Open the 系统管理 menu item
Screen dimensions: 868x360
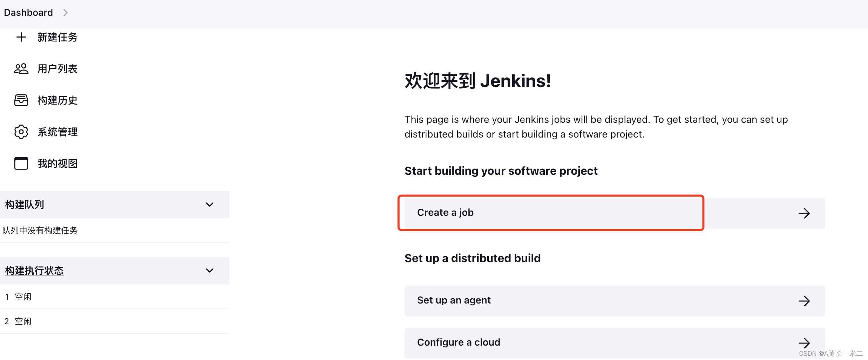pos(57,132)
